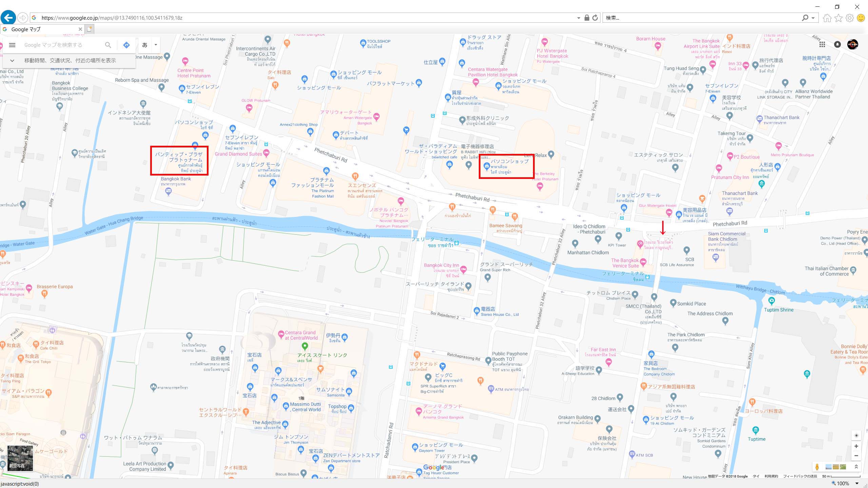Click the my-location target button
Image resolution: width=868 pixels, height=488 pixels.
pyautogui.click(x=856, y=435)
